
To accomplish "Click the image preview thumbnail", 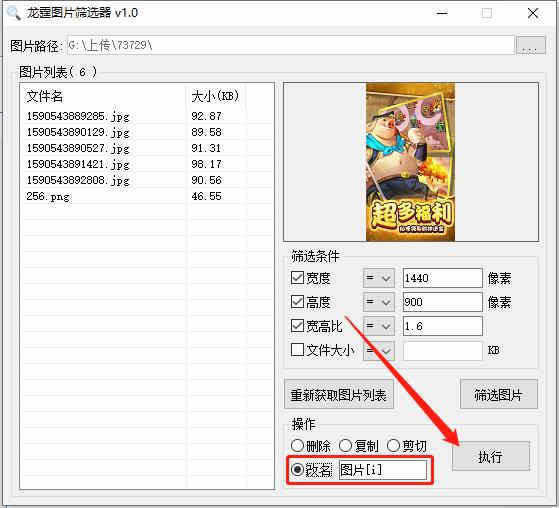I will click(410, 162).
